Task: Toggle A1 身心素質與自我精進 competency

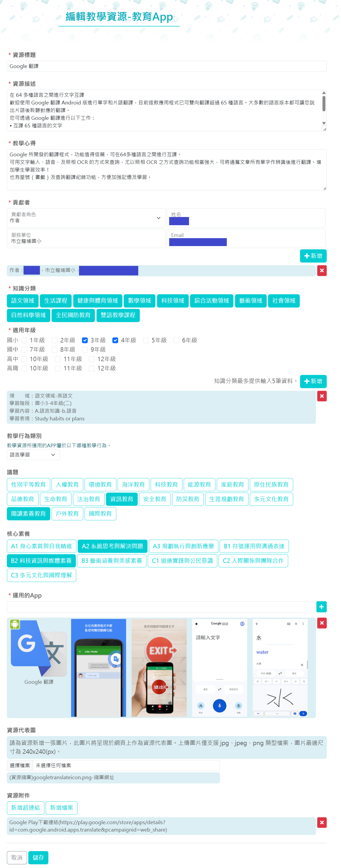Action: [42, 546]
